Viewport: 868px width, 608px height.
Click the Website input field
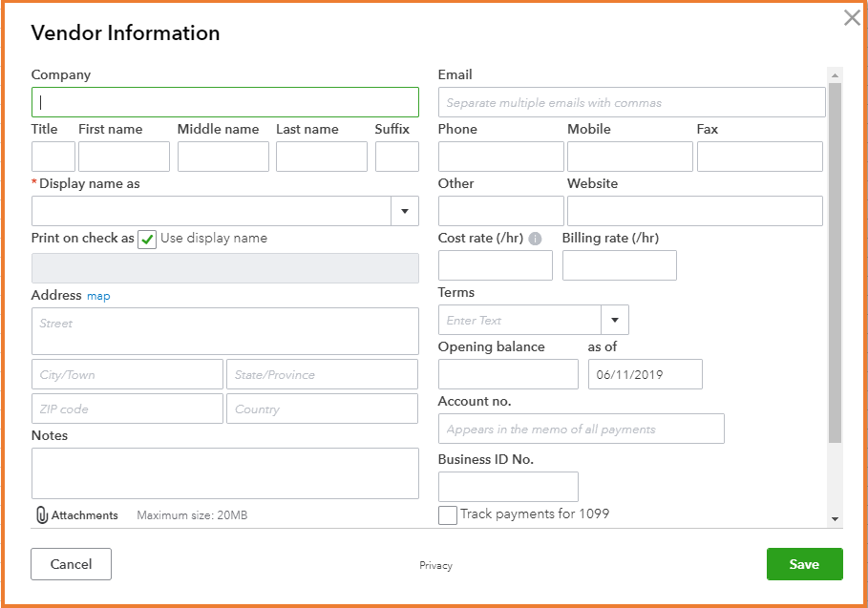pos(694,211)
